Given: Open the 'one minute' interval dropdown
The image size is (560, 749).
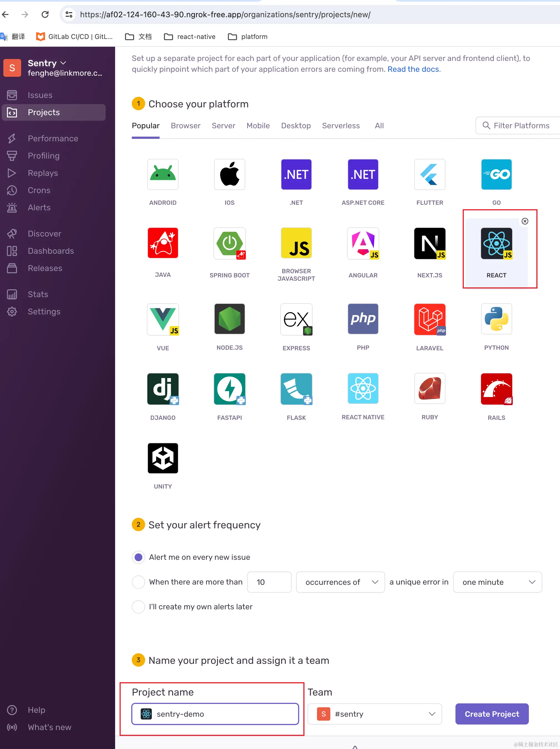Looking at the screenshot, I should (x=497, y=582).
